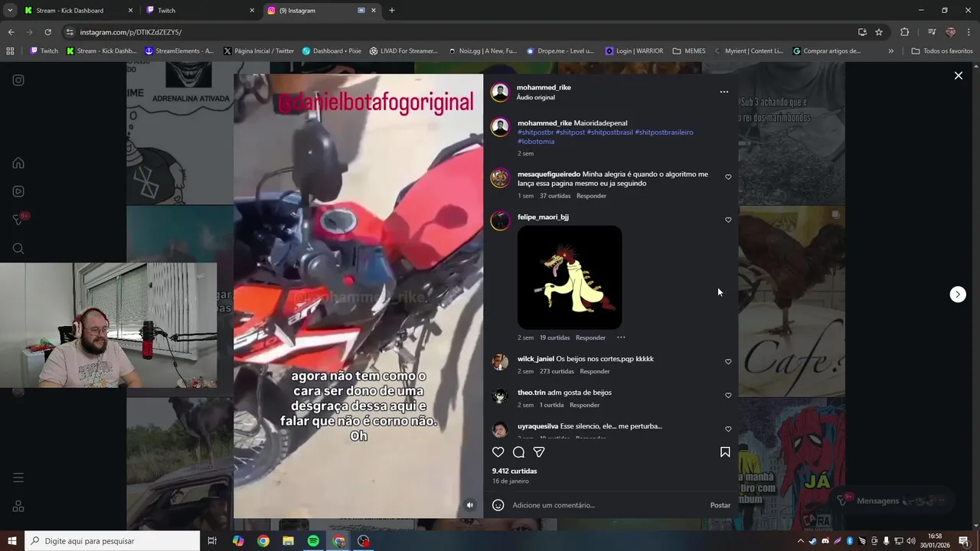Go back in browser history

[11, 32]
